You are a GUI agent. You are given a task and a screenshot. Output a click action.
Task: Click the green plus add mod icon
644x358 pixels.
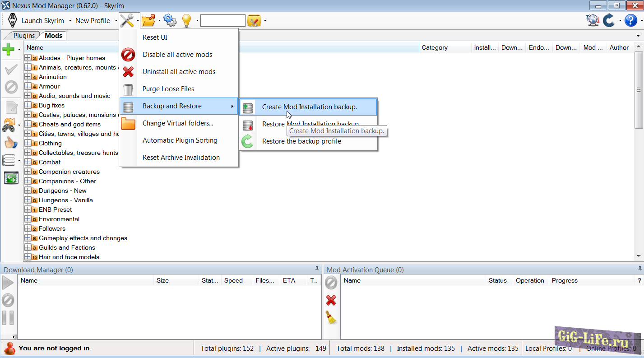(9, 49)
